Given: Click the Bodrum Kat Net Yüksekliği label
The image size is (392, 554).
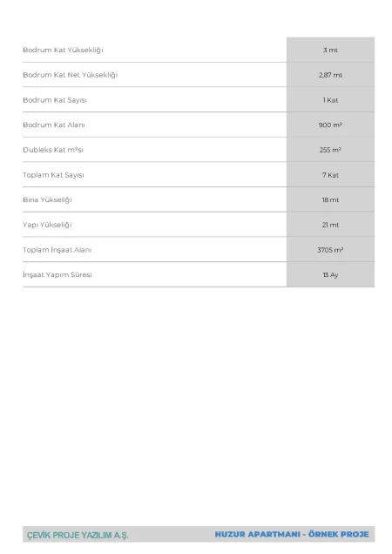Looking at the screenshot, I should pos(70,75).
